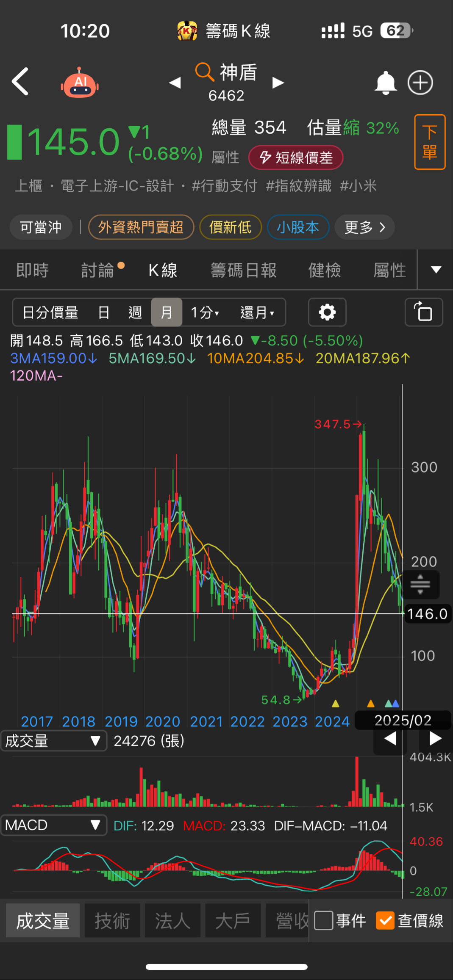Tap the 電子上游-IC-設計 industry label

[x=117, y=185]
